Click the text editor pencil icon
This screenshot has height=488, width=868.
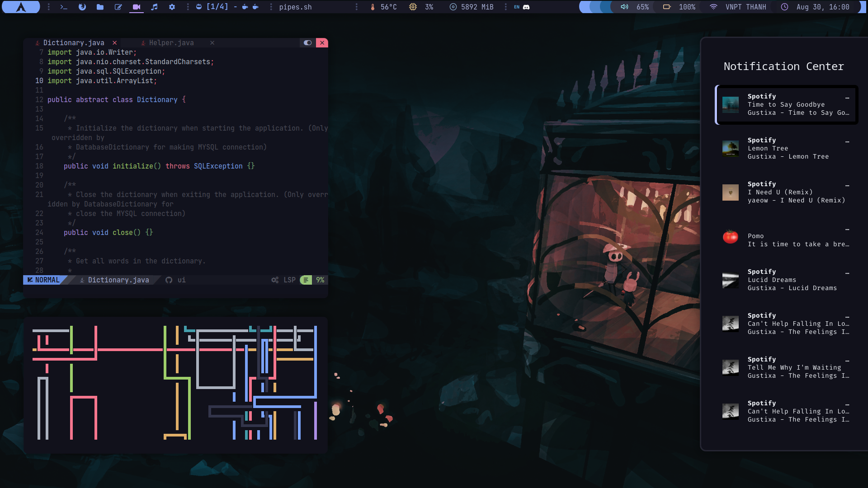118,7
